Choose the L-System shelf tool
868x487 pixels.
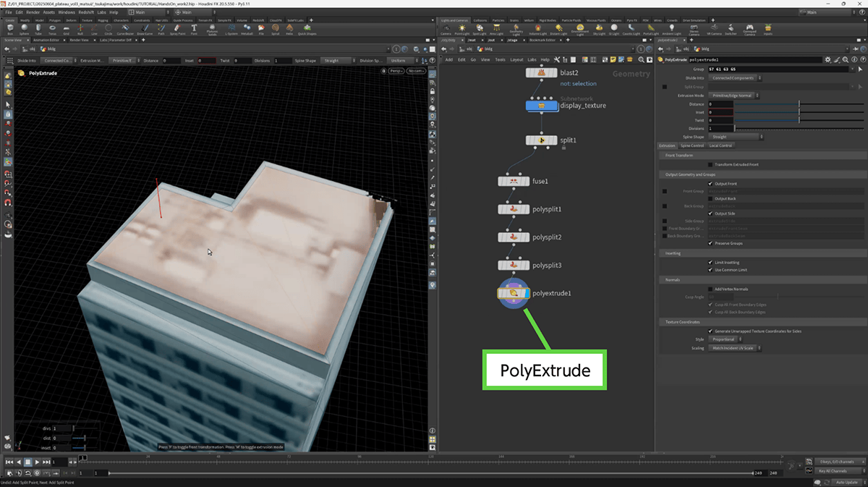tap(231, 29)
